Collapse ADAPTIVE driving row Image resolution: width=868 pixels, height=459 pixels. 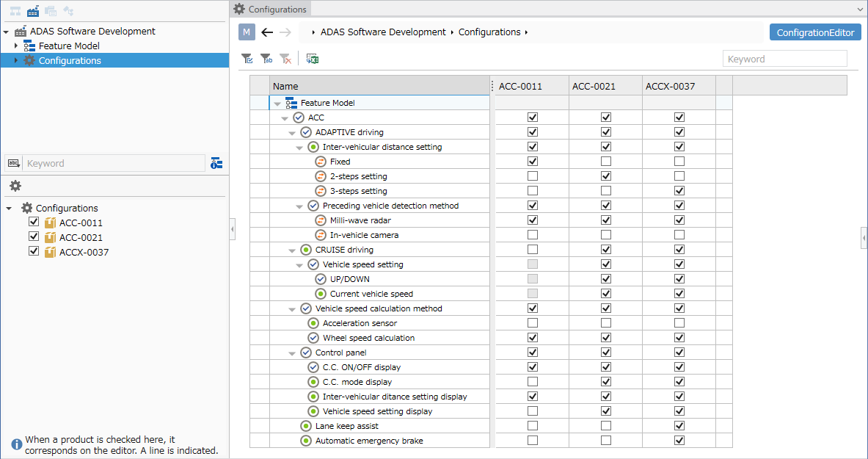[292, 133]
